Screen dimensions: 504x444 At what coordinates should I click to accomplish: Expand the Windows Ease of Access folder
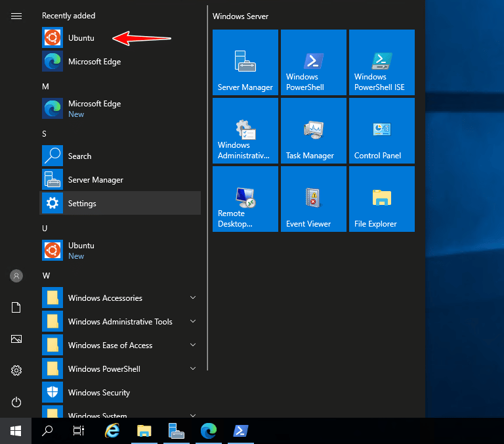pyautogui.click(x=120, y=345)
